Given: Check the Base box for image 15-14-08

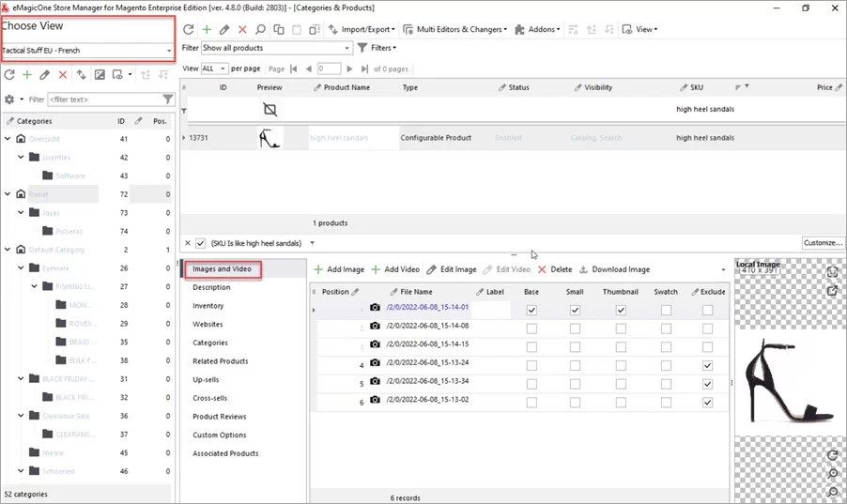Looking at the screenshot, I should 531,328.
